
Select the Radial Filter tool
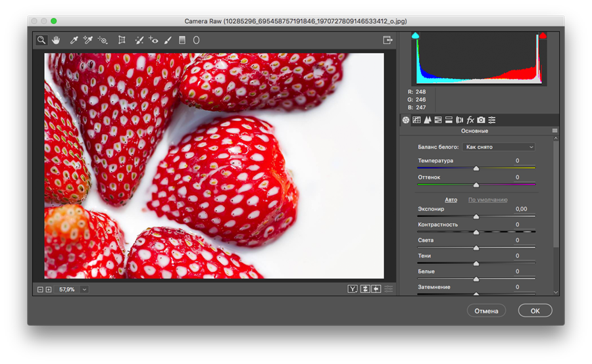tap(196, 40)
